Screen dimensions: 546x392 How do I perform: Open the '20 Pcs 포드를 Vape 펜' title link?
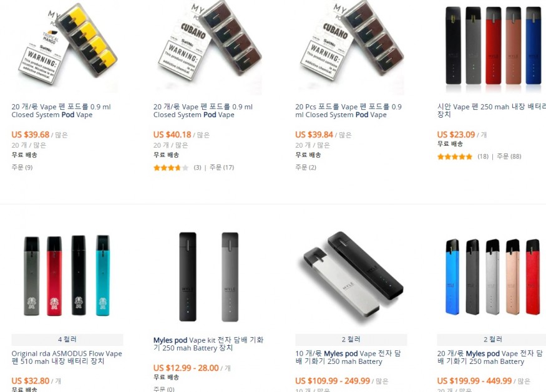click(349, 110)
